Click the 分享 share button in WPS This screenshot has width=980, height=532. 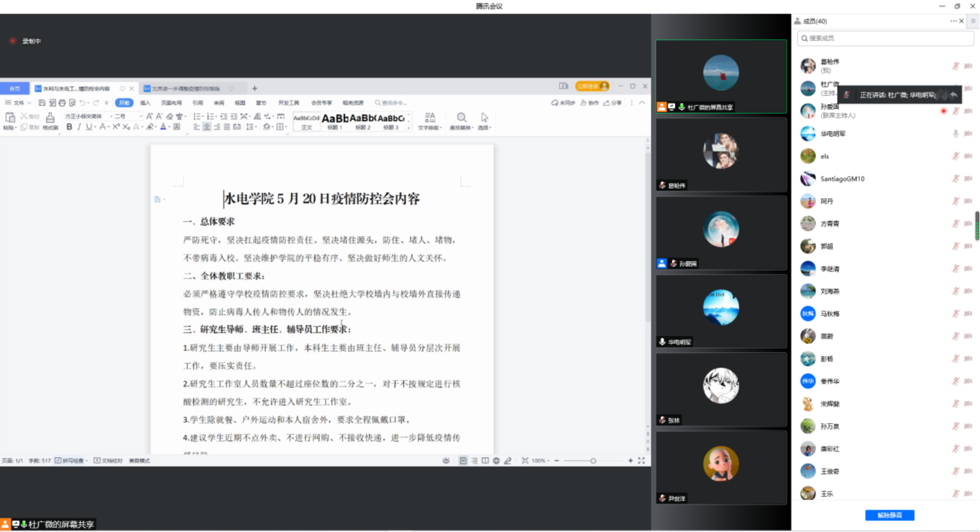point(612,103)
